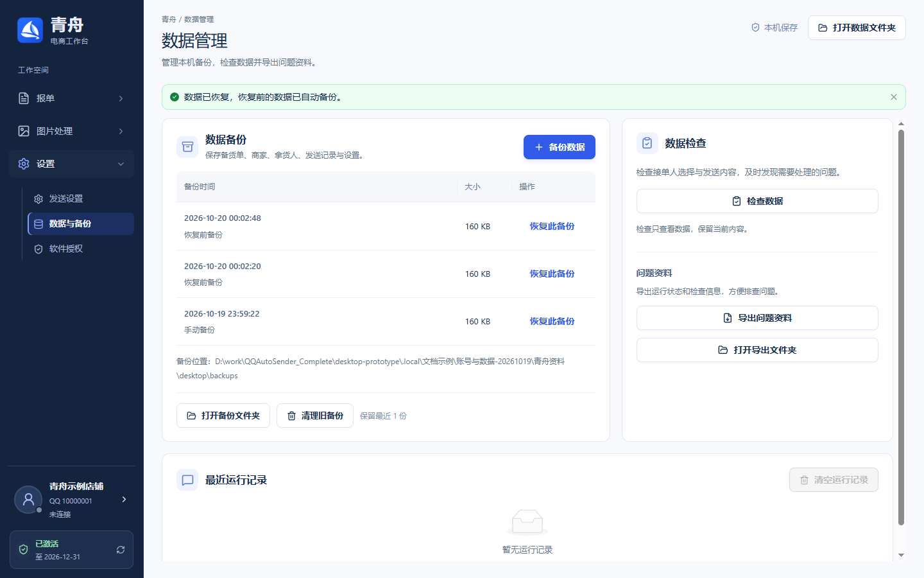Click the 未连接 status text
The image size is (924, 578).
pos(60,514)
